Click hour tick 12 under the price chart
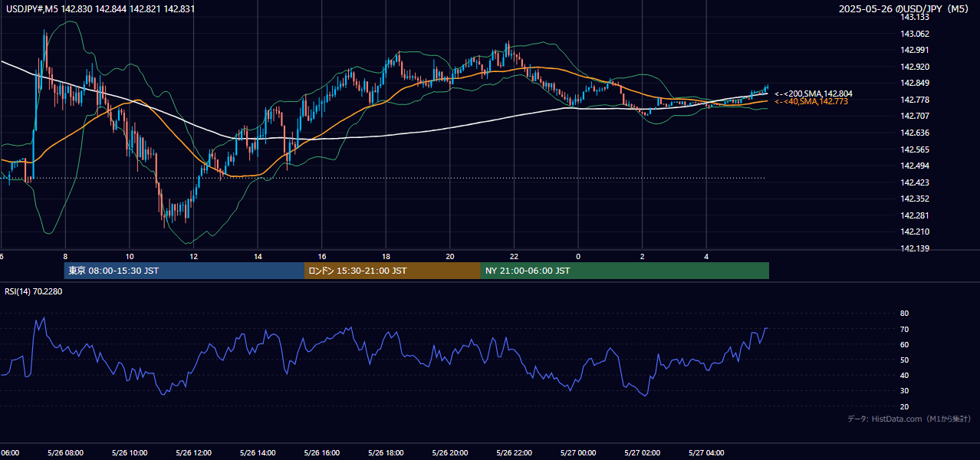Image resolution: width=980 pixels, height=460 pixels. point(193,256)
